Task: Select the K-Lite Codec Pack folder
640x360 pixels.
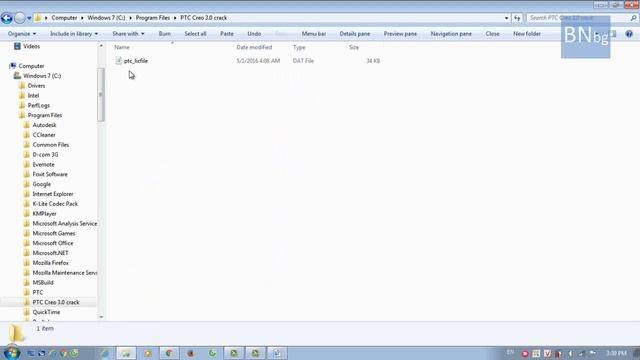Action: point(55,204)
